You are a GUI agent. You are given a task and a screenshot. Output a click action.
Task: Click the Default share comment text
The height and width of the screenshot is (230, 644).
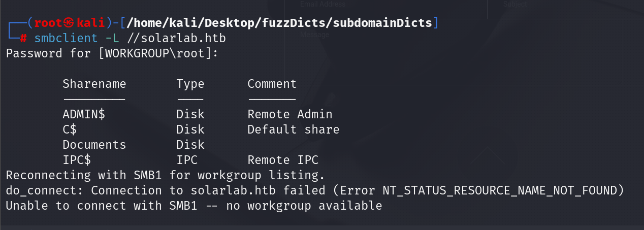[294, 130]
